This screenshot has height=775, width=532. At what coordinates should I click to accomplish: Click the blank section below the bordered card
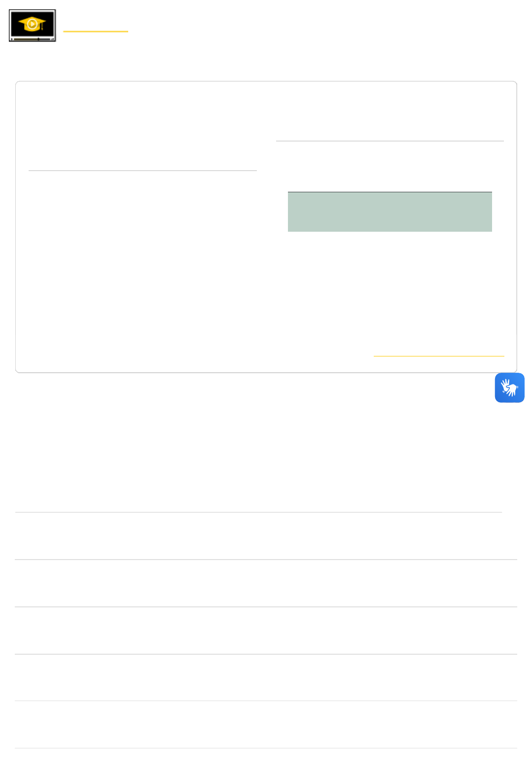tap(247, 444)
